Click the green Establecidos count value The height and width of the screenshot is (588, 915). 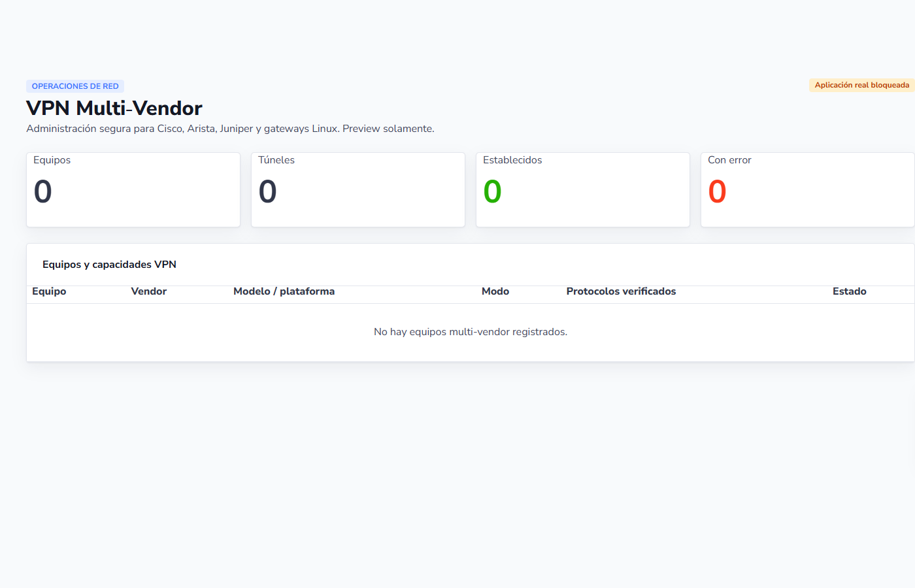492,191
